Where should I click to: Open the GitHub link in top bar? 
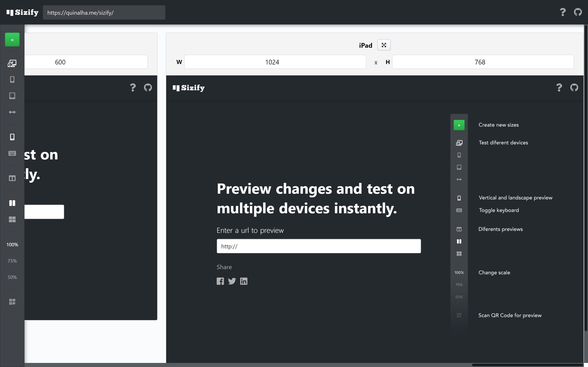pos(578,12)
